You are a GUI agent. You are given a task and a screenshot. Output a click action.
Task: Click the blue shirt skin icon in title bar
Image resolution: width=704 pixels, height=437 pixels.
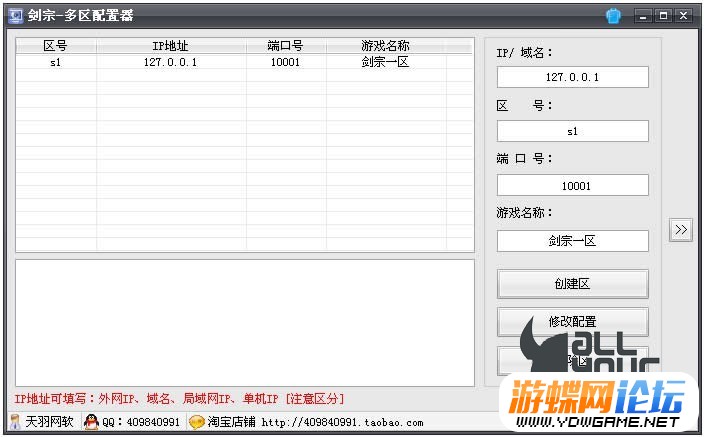coord(613,16)
